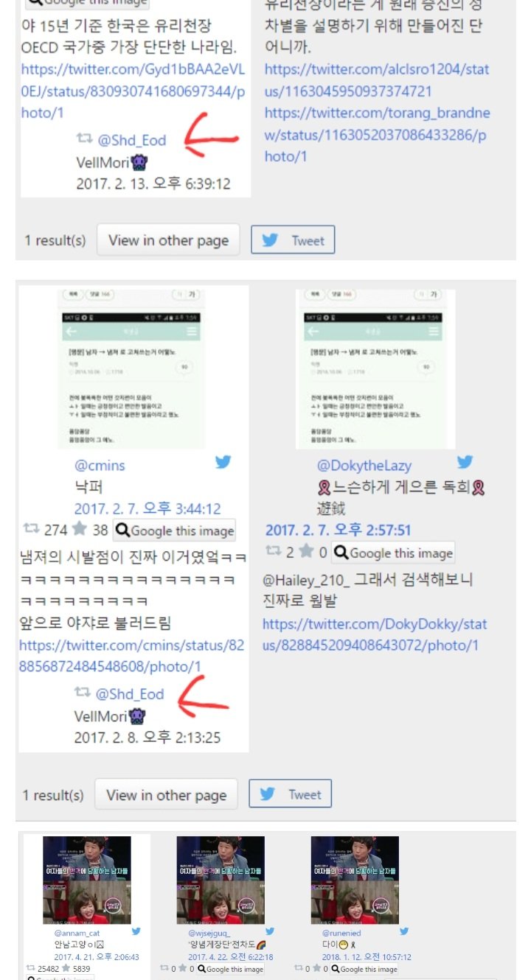Screen dimensions: 531x980
Task: Click the lower View in other page button
Action: [x=166, y=795]
